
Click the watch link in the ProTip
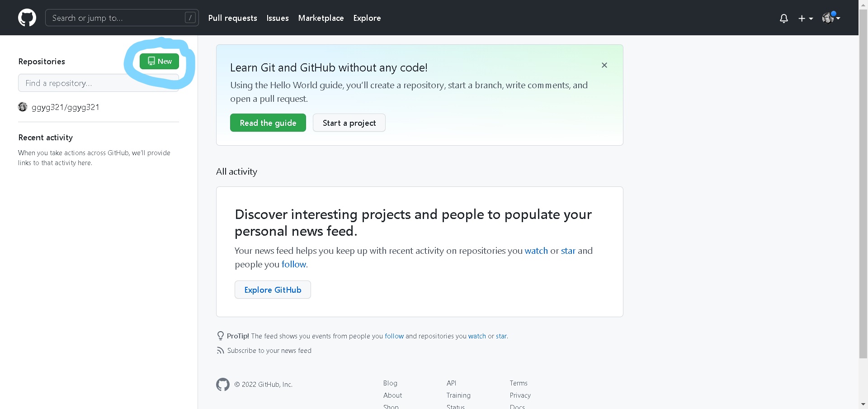click(x=477, y=336)
